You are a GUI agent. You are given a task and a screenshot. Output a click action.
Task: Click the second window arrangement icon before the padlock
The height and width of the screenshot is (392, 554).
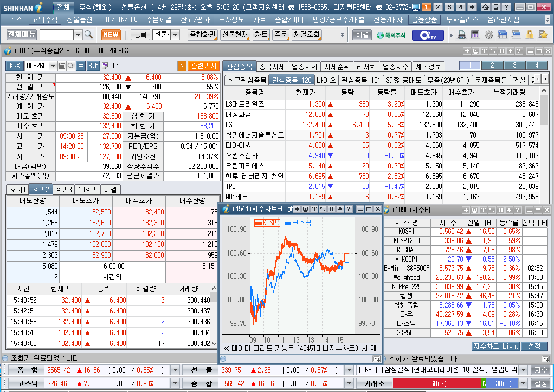[516, 35]
